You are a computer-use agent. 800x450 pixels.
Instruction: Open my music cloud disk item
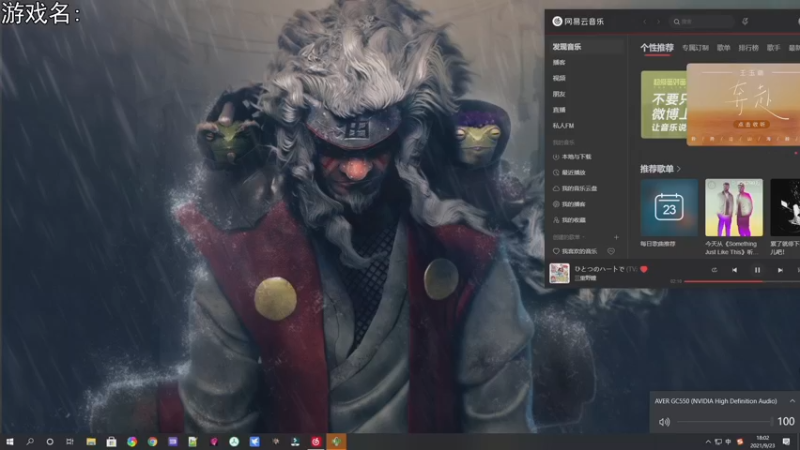click(x=575, y=188)
